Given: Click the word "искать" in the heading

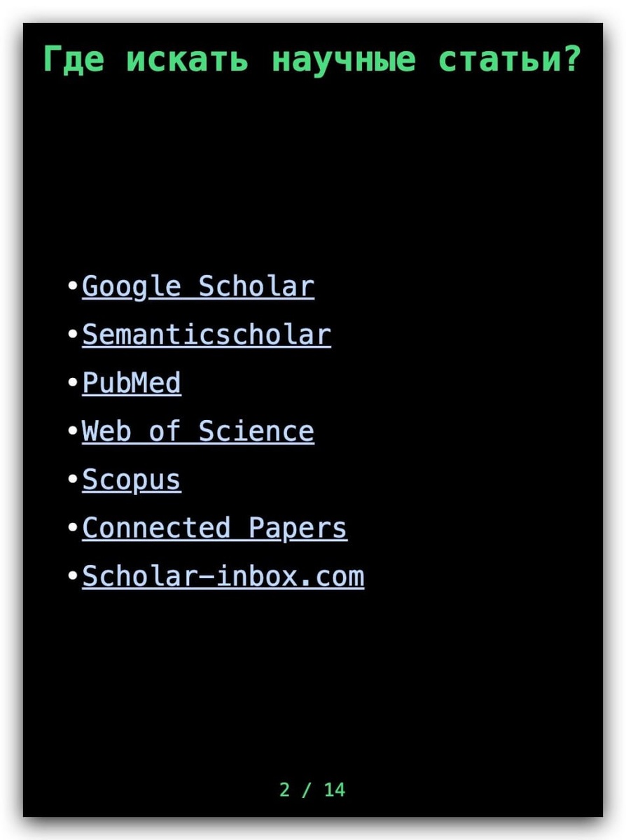Looking at the screenshot, I should (187, 59).
